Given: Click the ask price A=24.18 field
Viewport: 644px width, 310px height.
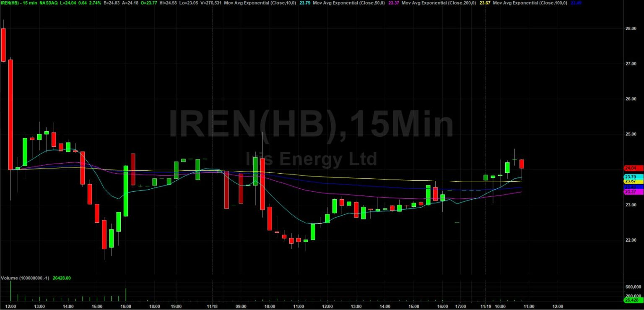Looking at the screenshot, I should coord(130,3).
